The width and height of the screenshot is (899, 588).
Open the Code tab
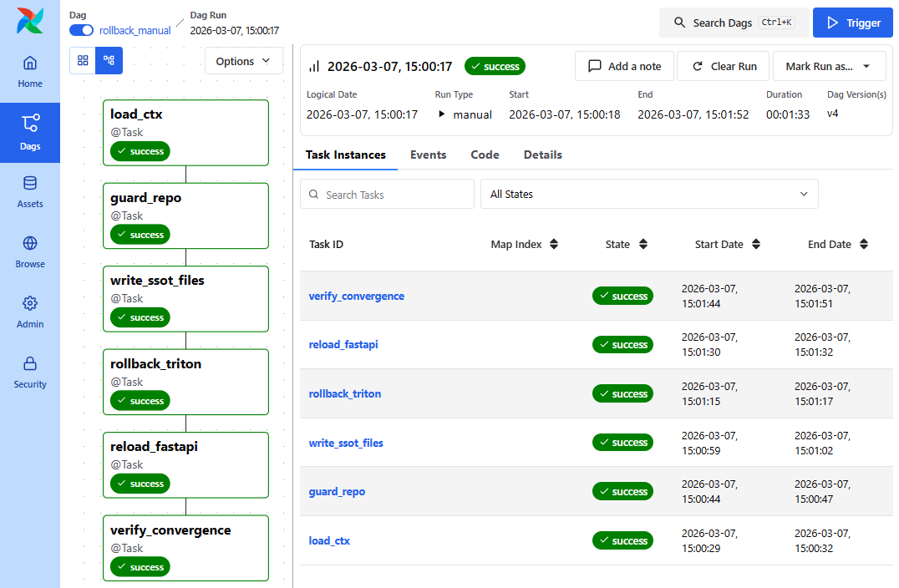(485, 155)
